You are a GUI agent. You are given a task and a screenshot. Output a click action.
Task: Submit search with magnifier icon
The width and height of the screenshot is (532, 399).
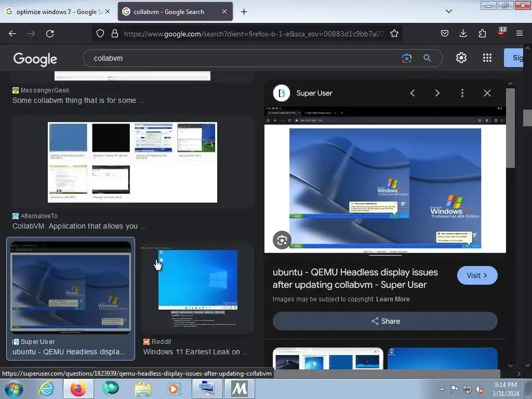[x=427, y=58]
